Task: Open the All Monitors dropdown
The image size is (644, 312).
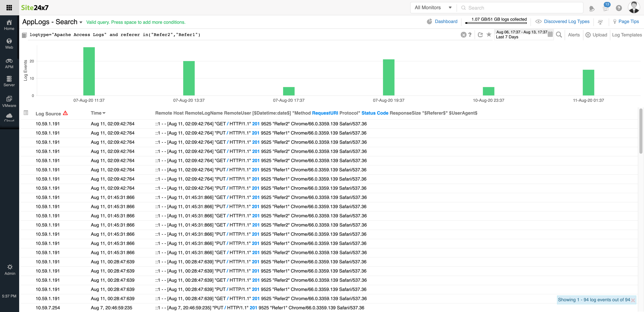Action: point(433,7)
